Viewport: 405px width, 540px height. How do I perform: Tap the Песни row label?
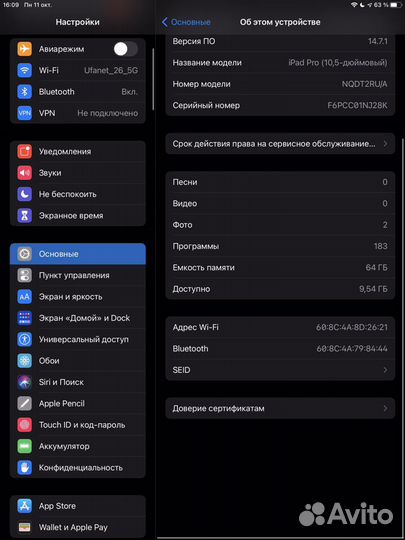(185, 182)
